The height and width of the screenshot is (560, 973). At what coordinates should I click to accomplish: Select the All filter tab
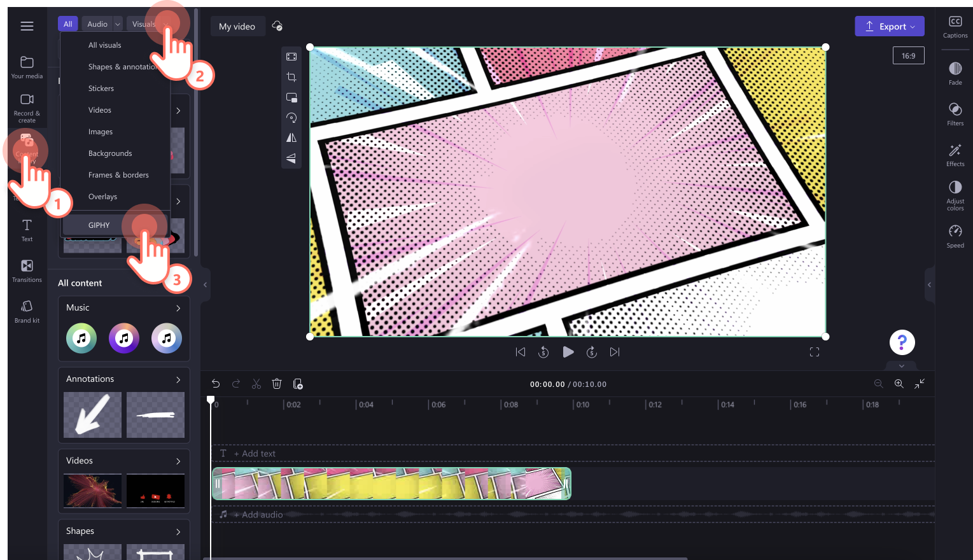tap(68, 24)
